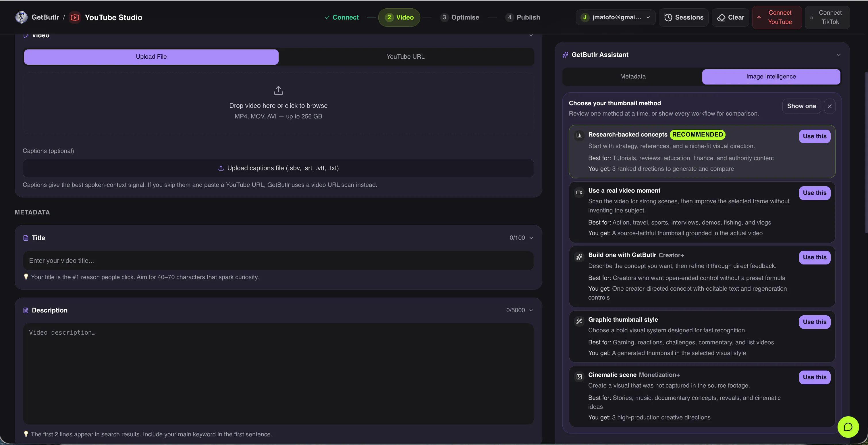Click the Captions (optional) label
The image size is (868, 445).
click(x=48, y=151)
